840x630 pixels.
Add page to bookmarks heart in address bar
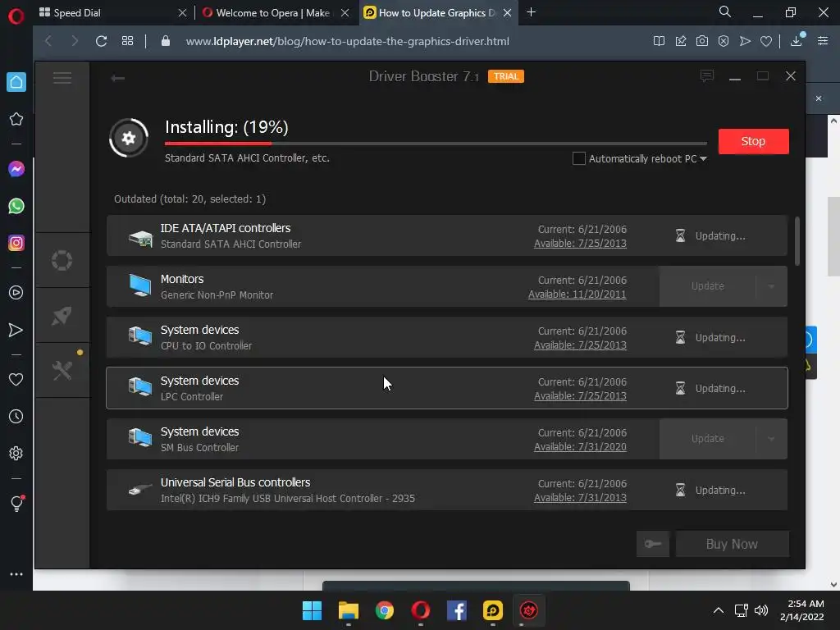766,41
